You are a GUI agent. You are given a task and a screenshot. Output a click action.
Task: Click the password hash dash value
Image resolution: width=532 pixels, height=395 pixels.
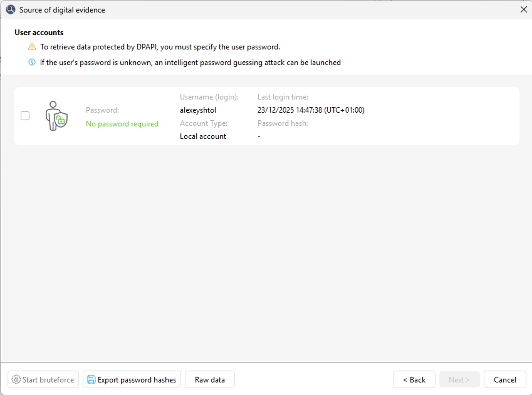click(x=259, y=136)
